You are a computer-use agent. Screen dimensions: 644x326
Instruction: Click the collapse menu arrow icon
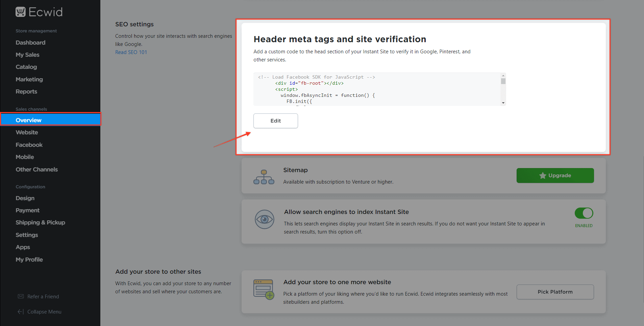pyautogui.click(x=21, y=312)
